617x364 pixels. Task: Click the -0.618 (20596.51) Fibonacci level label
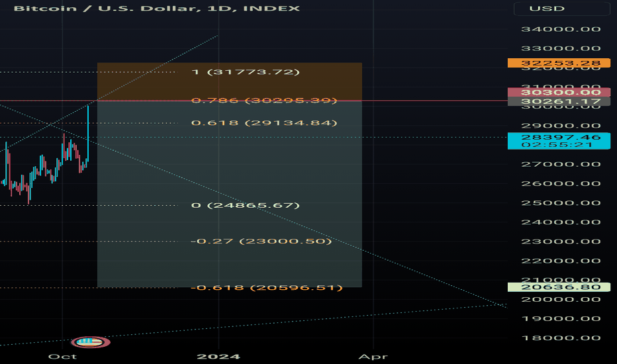point(267,288)
